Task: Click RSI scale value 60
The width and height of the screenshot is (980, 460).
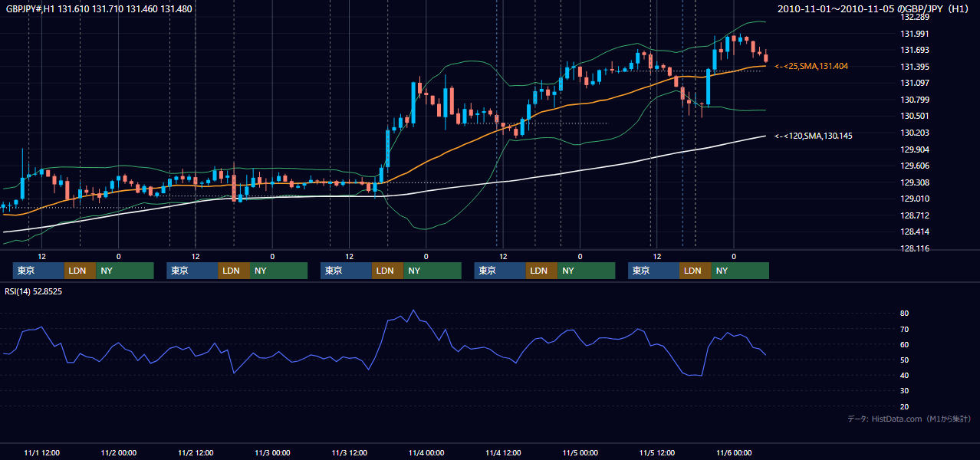Action: pyautogui.click(x=905, y=344)
